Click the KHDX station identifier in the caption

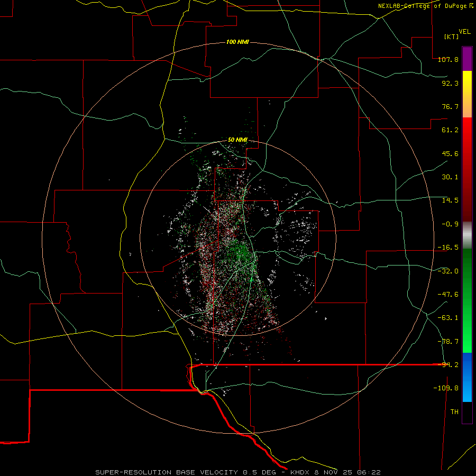(x=300, y=472)
